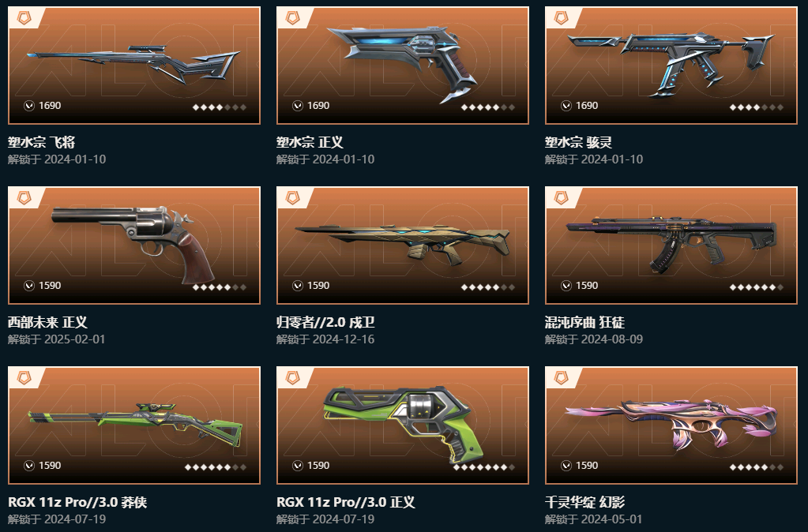Click the VP currency icon on 归零者//2.0 戍卫 card

tap(297, 285)
